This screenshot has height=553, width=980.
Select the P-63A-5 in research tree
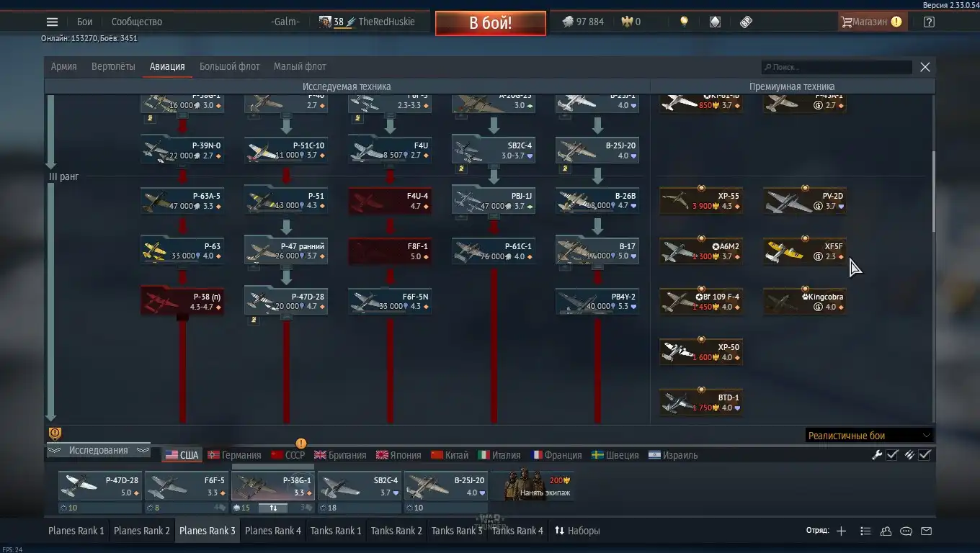[182, 201]
